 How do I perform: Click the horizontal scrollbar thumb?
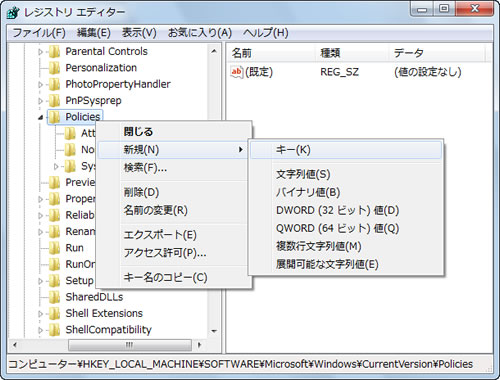tap(130, 345)
